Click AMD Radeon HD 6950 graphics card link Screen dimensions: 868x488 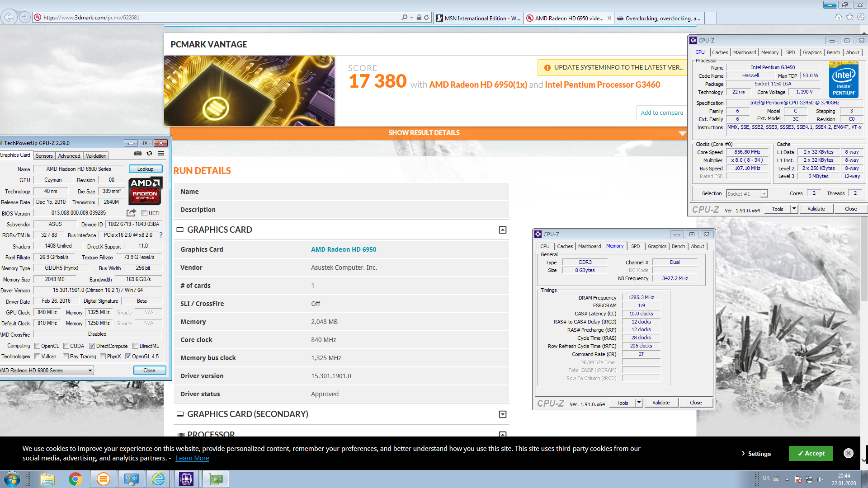[x=344, y=249]
